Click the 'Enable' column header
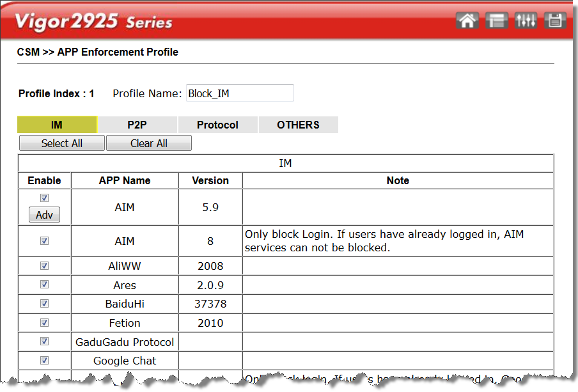This screenshot has width=578, height=392. pos(44,180)
